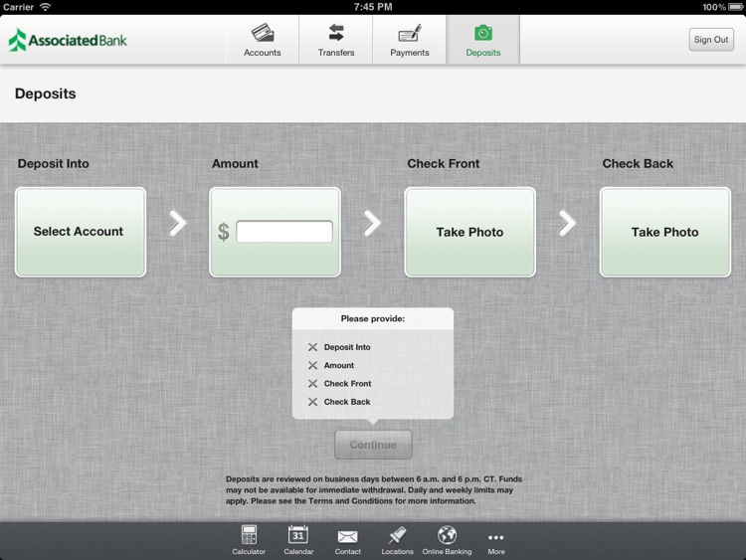Click the dollar sign symbol
Image resolution: width=746 pixels, height=560 pixels.
tap(223, 232)
